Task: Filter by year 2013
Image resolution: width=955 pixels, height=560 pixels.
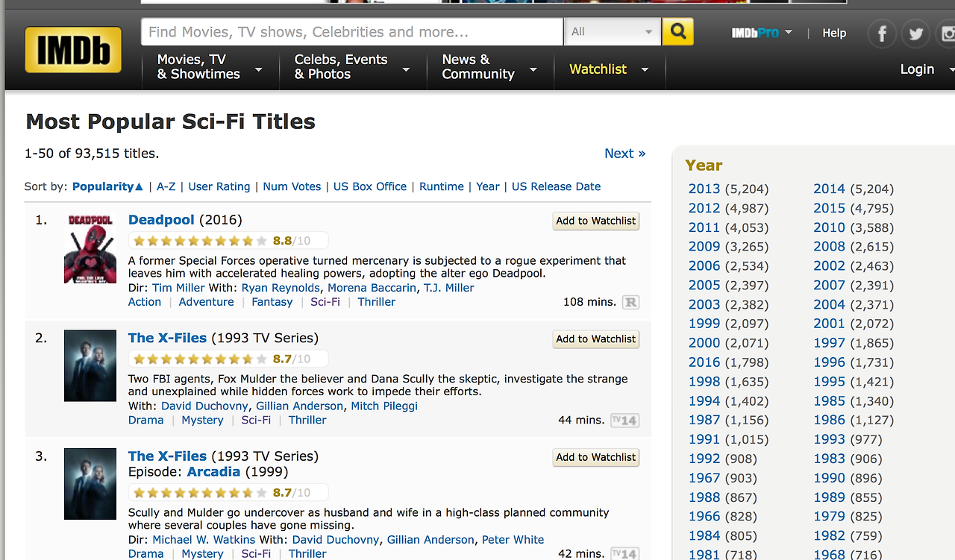Action: tap(704, 189)
